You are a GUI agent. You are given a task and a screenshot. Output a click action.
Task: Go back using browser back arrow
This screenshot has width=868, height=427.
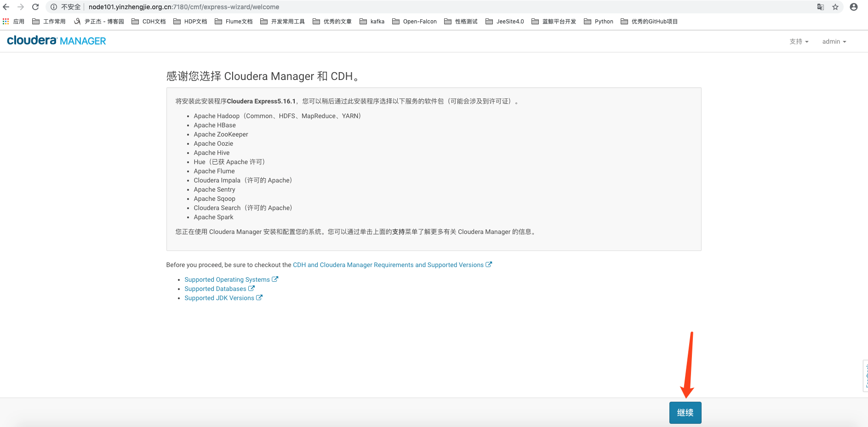6,7
